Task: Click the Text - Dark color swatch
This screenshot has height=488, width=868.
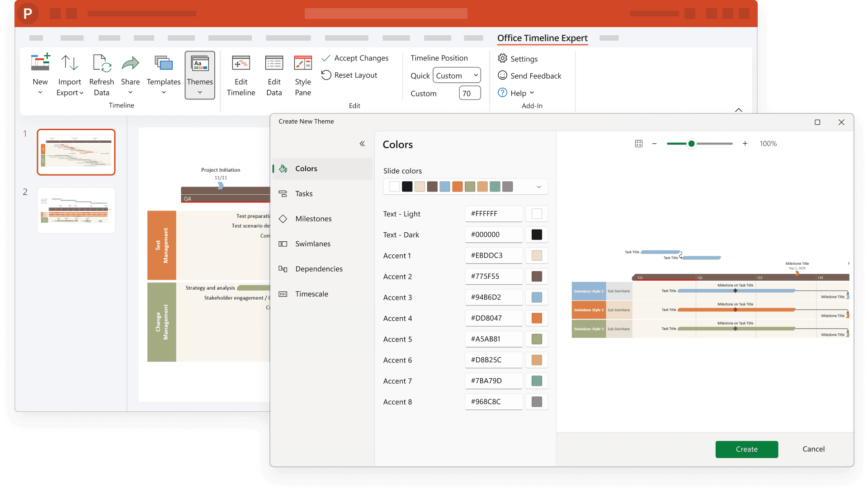Action: (x=537, y=235)
